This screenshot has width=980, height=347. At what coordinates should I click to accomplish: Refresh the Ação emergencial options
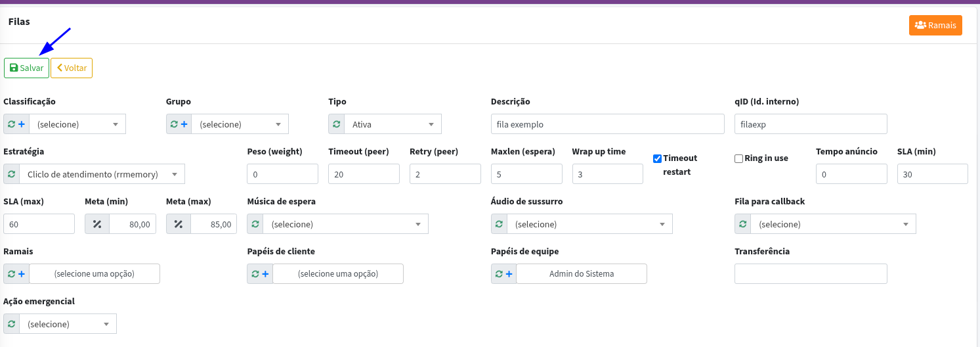(12, 324)
